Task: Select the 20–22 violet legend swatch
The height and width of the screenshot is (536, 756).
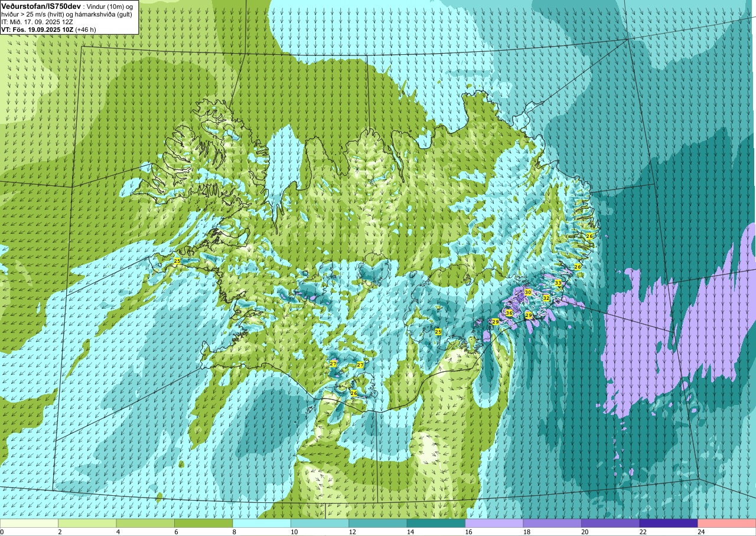Action: 611,523
